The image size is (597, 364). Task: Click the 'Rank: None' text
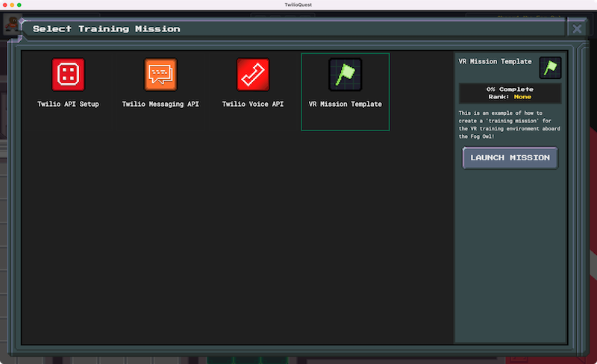510,97
